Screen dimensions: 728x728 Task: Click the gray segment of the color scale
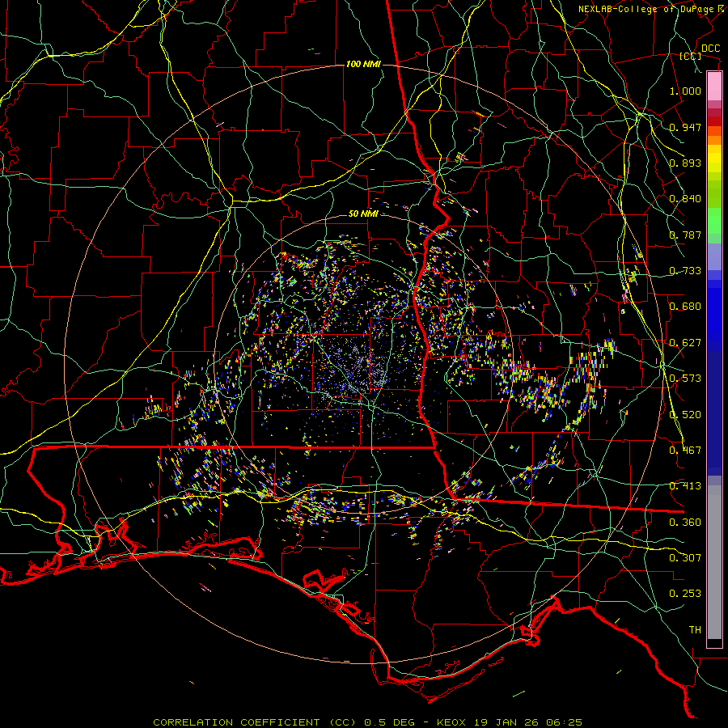point(714,562)
